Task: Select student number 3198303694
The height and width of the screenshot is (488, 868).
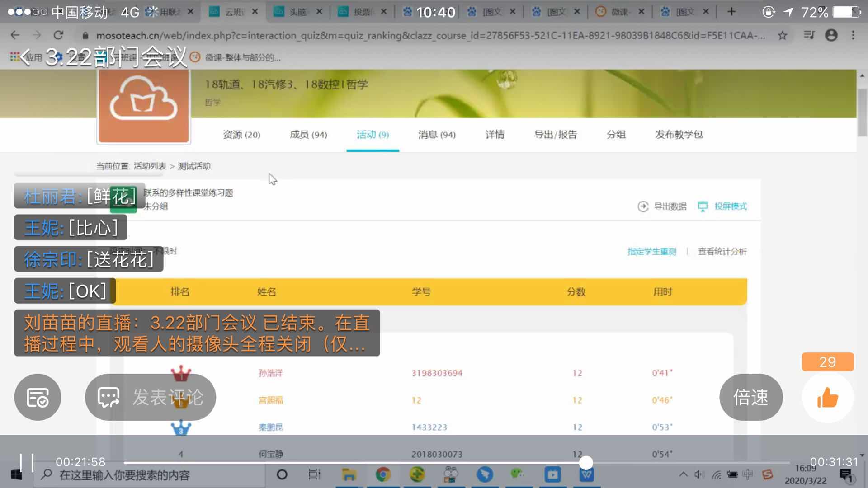Action: 437,373
